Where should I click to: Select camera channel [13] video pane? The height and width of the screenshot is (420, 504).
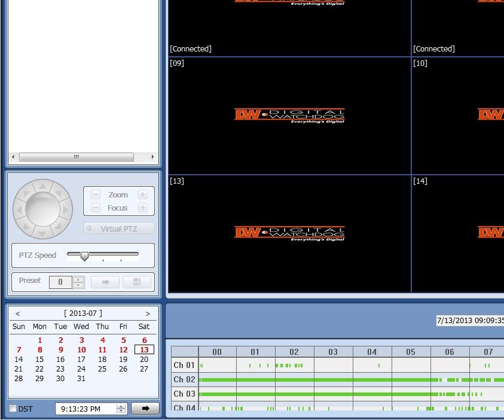(289, 234)
